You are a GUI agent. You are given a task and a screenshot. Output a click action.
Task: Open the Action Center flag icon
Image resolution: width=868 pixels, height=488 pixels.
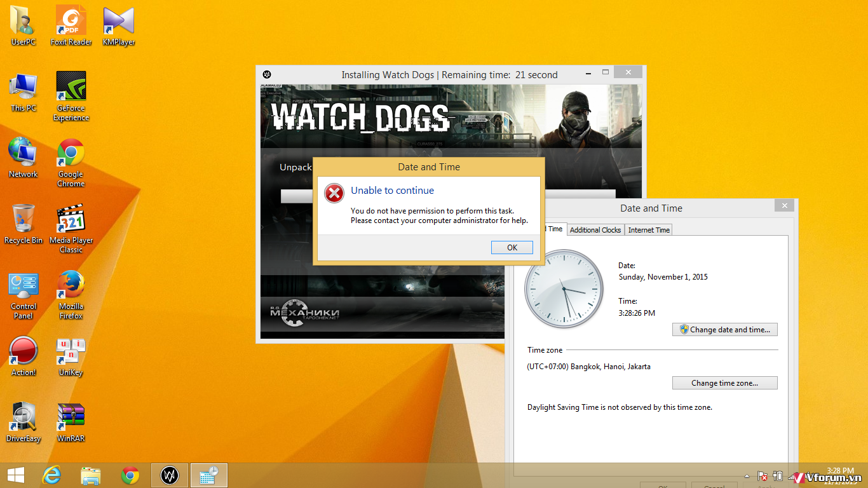(763, 476)
